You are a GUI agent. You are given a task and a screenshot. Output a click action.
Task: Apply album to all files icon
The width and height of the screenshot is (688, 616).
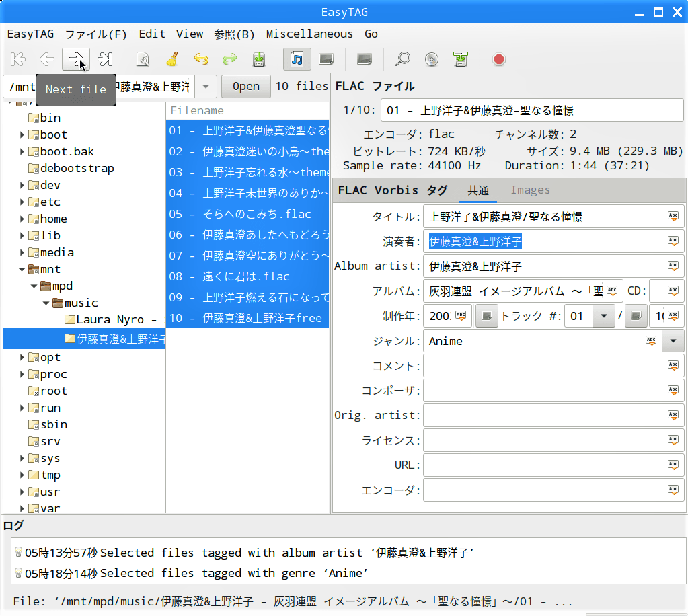(x=612, y=291)
